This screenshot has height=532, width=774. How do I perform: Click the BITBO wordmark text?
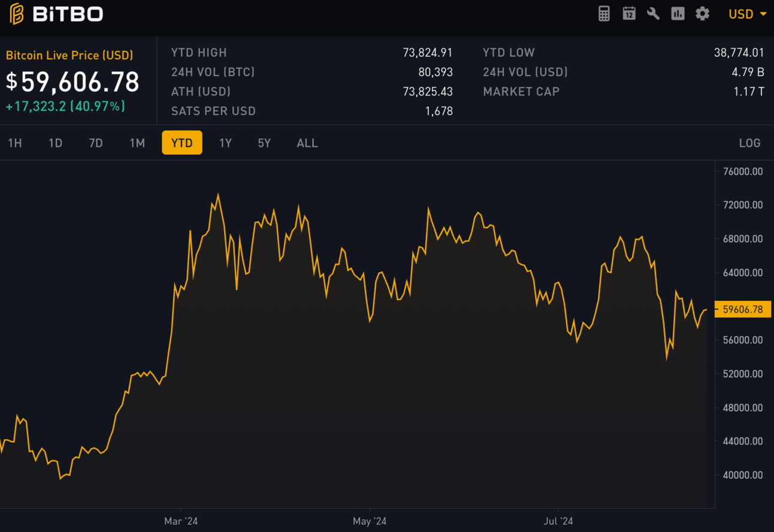coord(68,14)
